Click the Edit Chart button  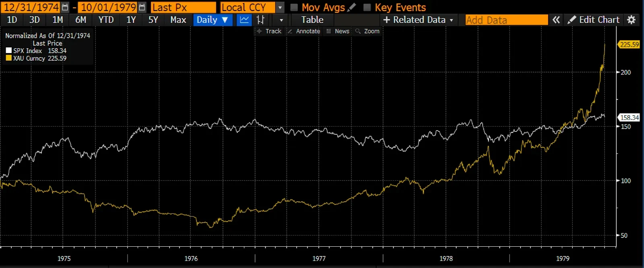(x=593, y=20)
